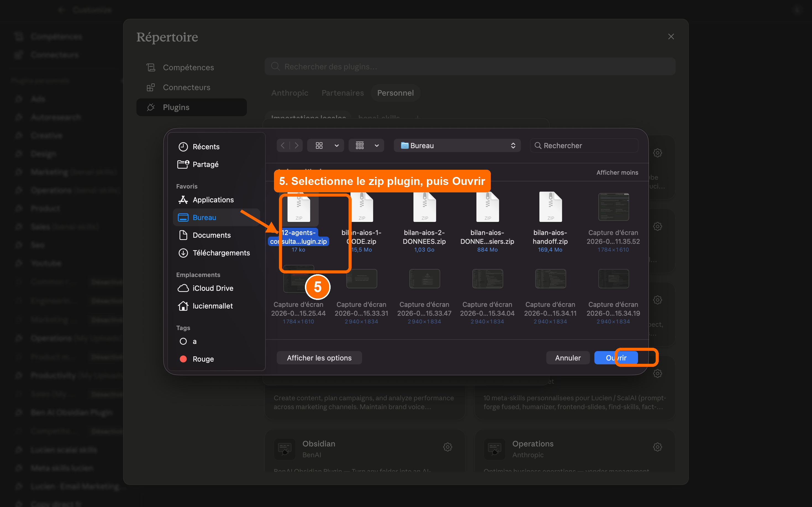Open Compétences in Répertoire sidebar
This screenshot has height=507, width=812.
pos(192,67)
